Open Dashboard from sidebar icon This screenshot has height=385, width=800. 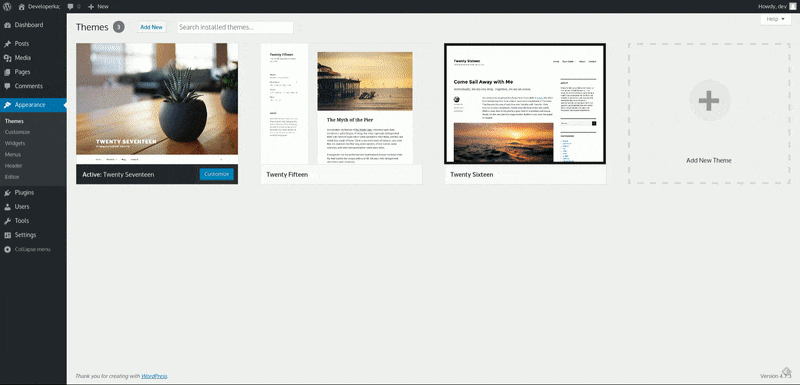coord(7,25)
